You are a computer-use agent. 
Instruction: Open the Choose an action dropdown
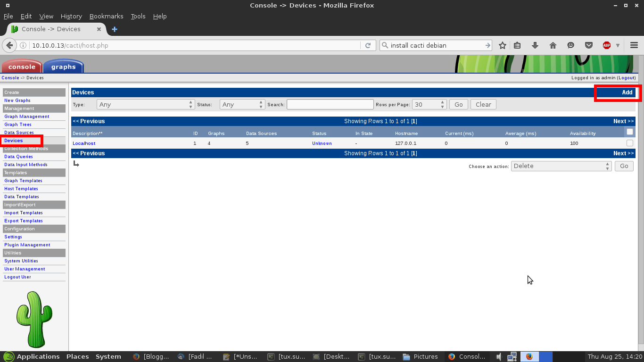pyautogui.click(x=561, y=166)
